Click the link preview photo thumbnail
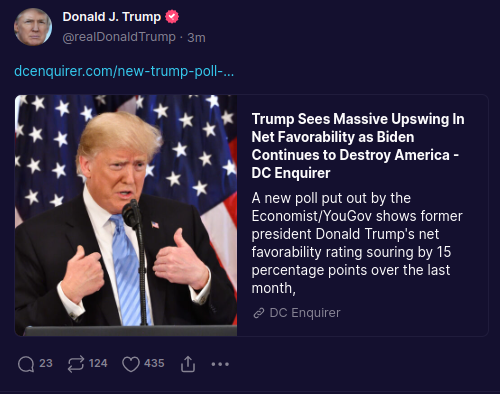 tap(126, 215)
